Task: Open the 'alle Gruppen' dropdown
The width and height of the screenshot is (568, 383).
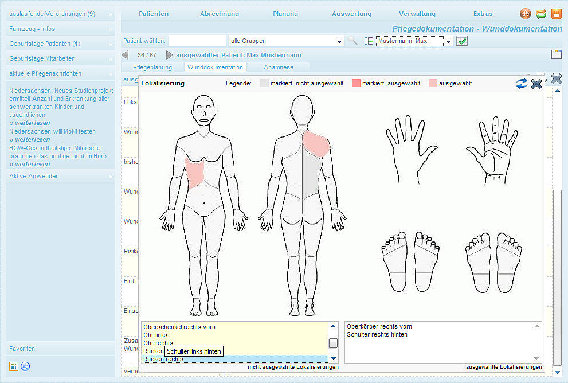Action: pyautogui.click(x=286, y=41)
